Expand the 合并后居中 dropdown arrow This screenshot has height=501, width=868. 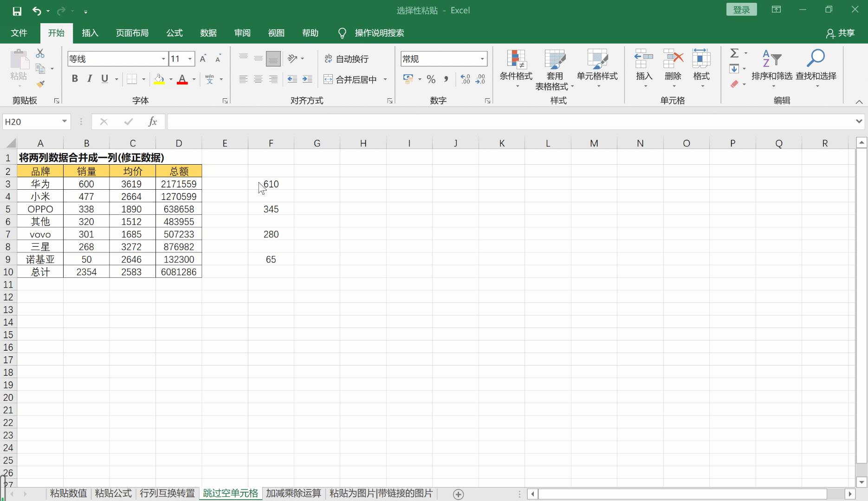385,79
